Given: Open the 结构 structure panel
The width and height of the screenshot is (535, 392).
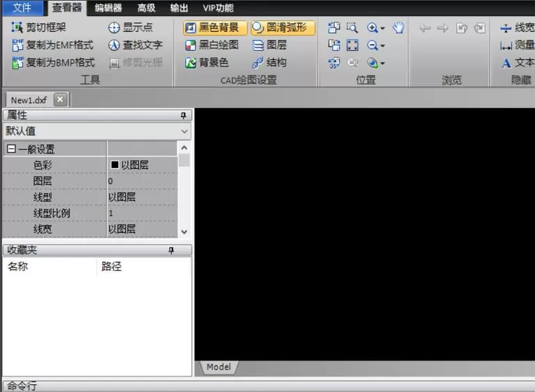Looking at the screenshot, I should pos(269,63).
